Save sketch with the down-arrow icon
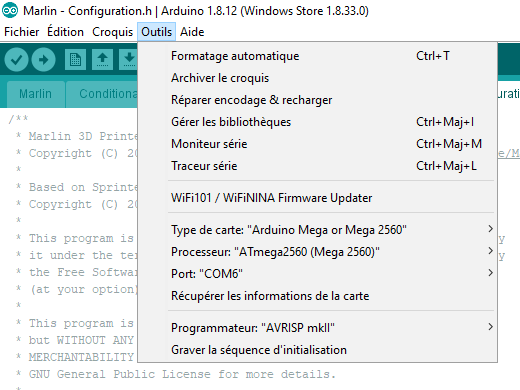This screenshot has width=520, height=390. (x=128, y=60)
